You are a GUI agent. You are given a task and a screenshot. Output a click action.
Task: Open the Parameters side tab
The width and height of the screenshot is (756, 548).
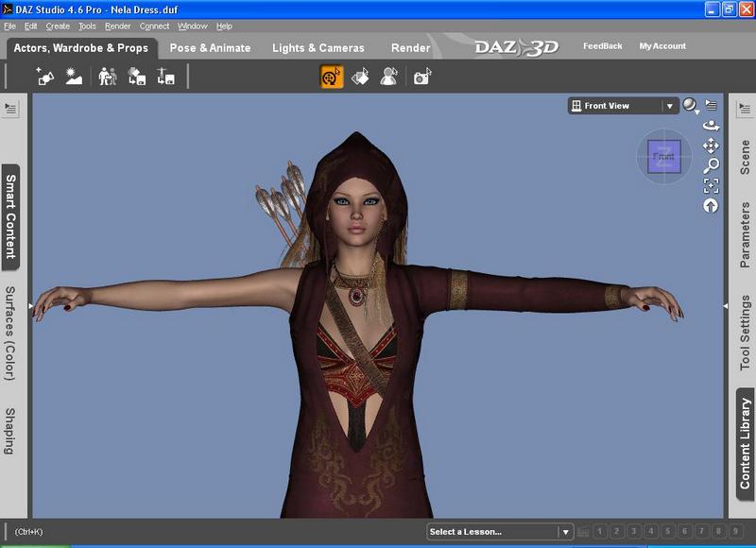745,234
